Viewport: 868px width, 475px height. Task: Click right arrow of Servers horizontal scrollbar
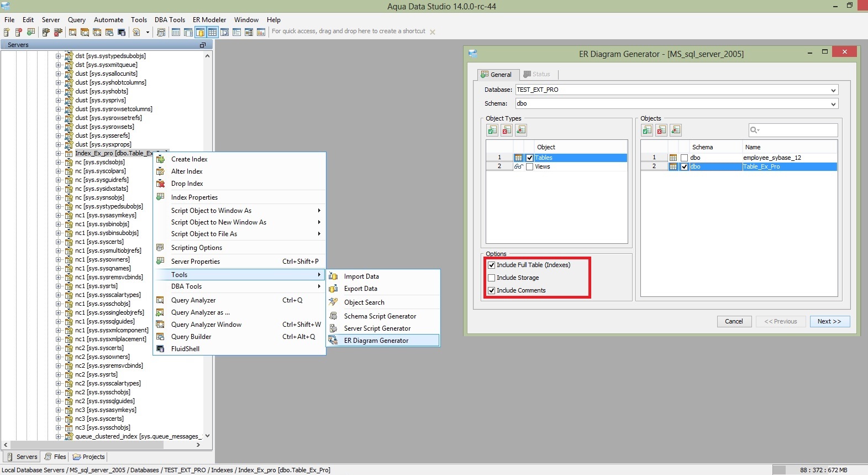[x=199, y=445]
